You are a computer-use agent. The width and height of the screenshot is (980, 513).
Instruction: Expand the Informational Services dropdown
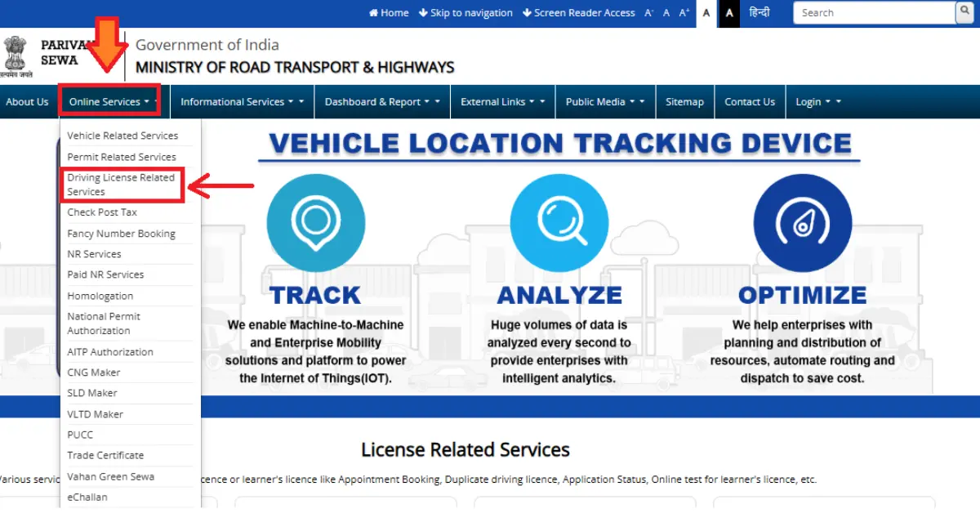click(x=242, y=102)
